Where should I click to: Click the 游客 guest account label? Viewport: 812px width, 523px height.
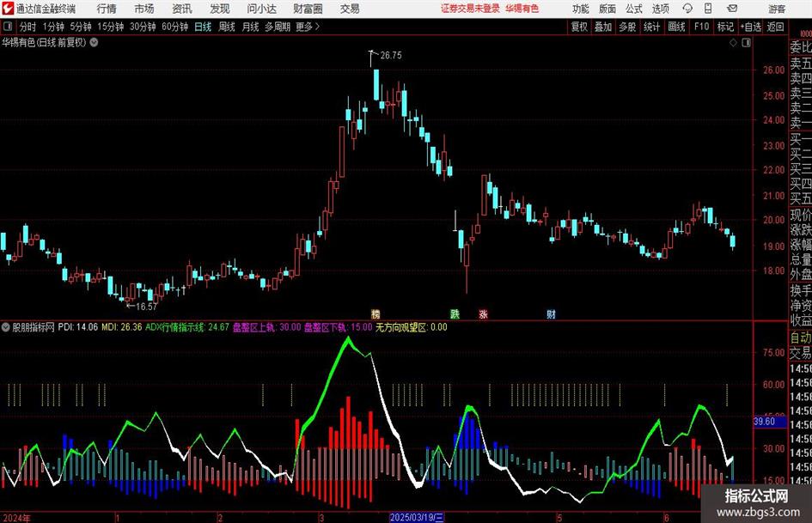pyautogui.click(x=778, y=9)
